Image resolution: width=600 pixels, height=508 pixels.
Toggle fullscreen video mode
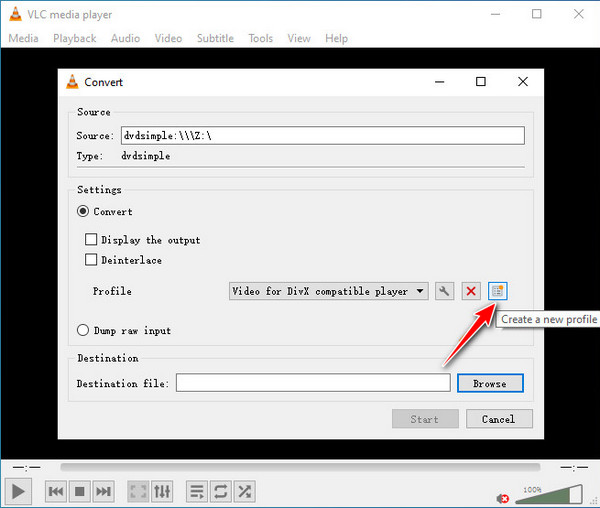click(x=138, y=491)
